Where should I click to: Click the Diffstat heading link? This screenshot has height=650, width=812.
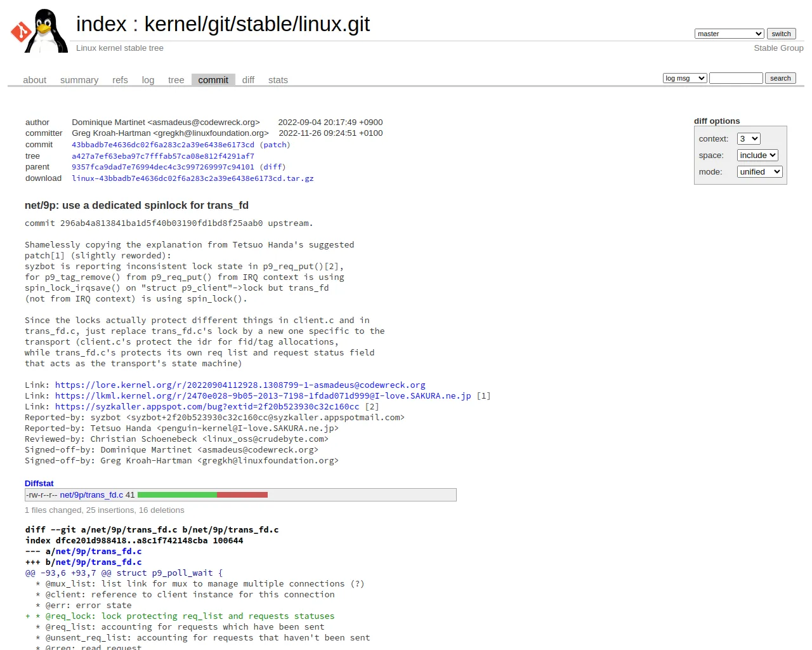[39, 483]
